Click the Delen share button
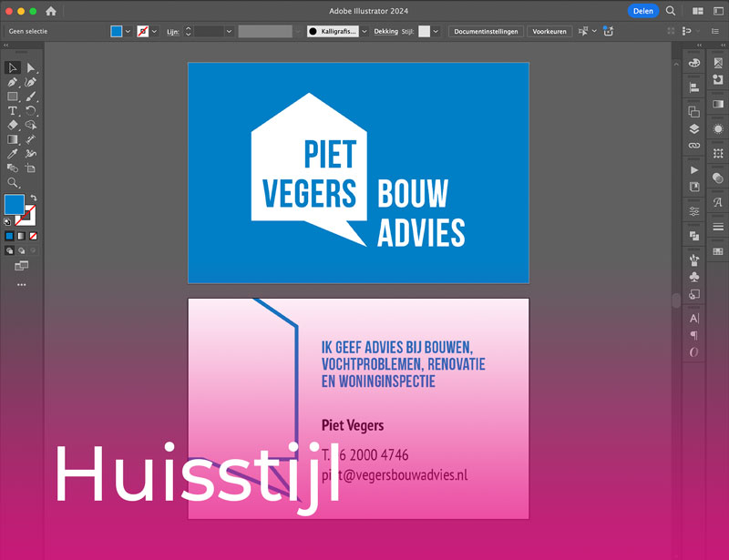 [x=643, y=11]
